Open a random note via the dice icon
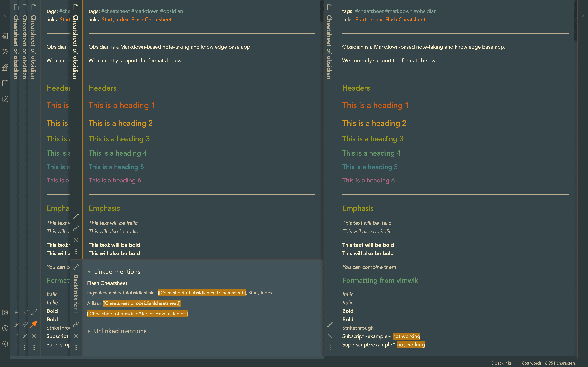588x367 pixels. 5,99
